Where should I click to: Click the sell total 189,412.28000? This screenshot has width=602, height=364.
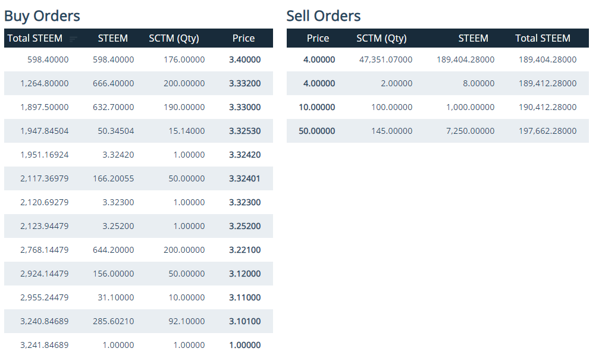[547, 83]
